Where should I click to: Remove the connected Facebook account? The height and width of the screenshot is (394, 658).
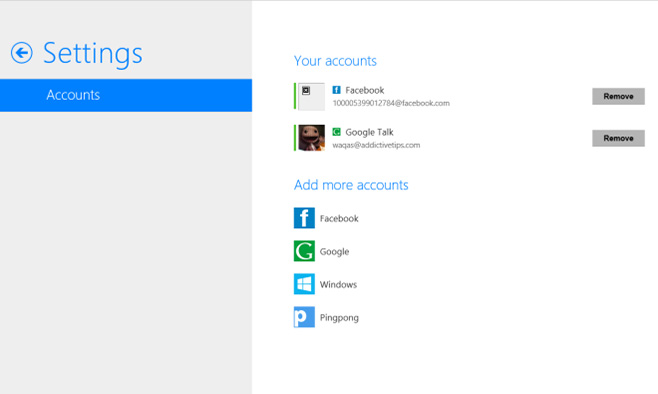[618, 96]
